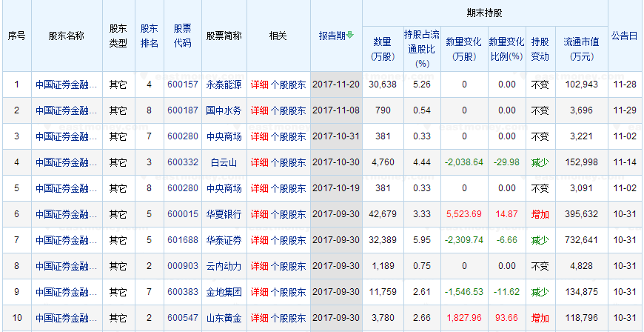Click the 流通市值 column header
This screenshot has width=644, height=332.
(580, 49)
